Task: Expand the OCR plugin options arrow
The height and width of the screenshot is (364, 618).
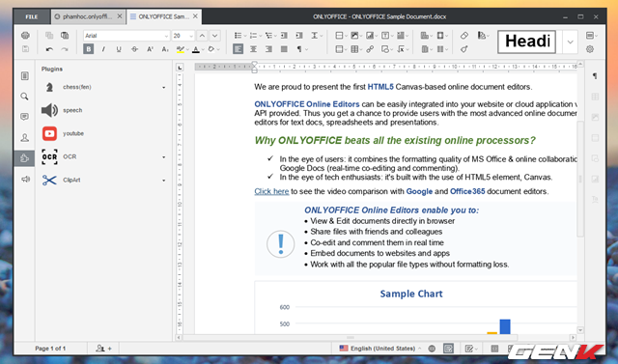Action: pos(164,157)
